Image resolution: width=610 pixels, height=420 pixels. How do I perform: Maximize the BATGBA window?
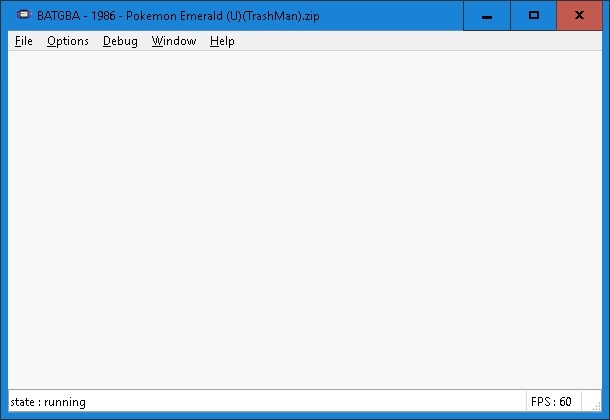tap(533, 16)
